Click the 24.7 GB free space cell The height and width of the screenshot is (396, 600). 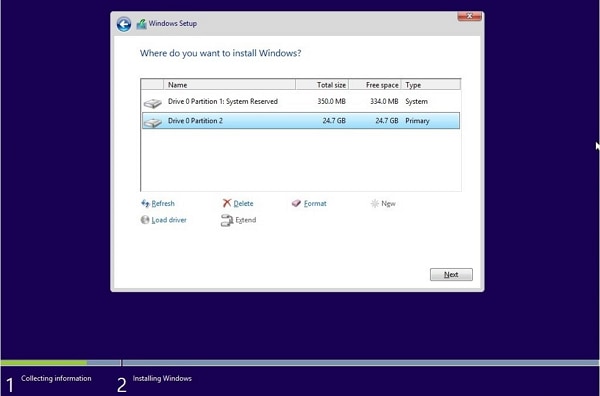point(387,121)
